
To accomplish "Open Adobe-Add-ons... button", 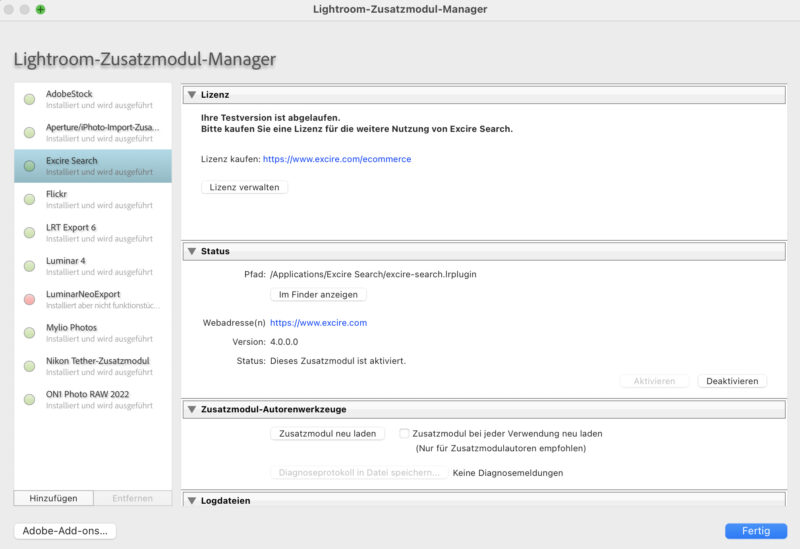I will (x=65, y=531).
